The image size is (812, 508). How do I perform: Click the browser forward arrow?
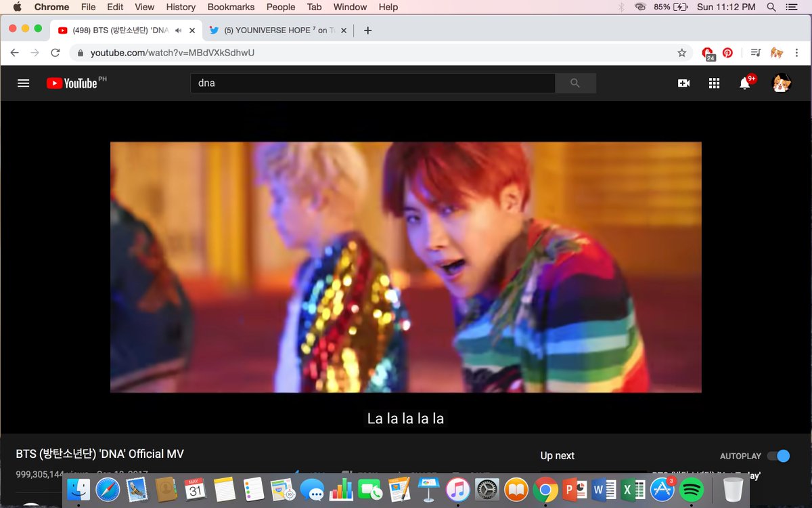[x=35, y=53]
